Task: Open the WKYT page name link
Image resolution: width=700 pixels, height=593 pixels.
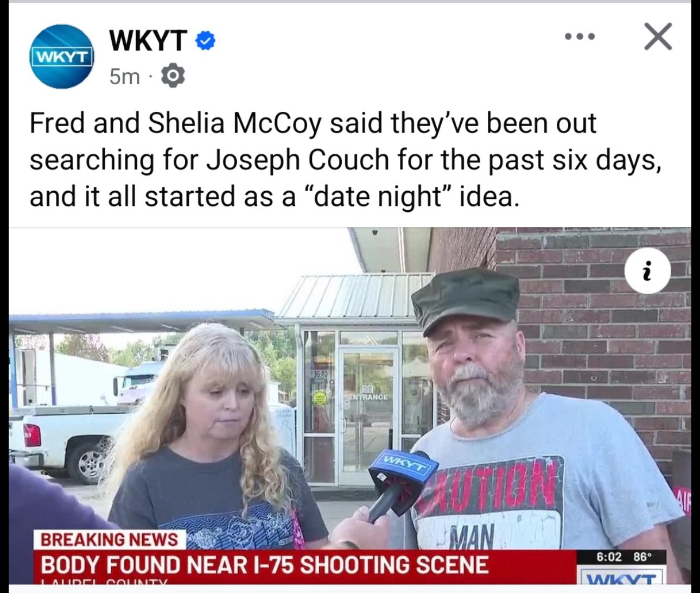Action: [148, 40]
